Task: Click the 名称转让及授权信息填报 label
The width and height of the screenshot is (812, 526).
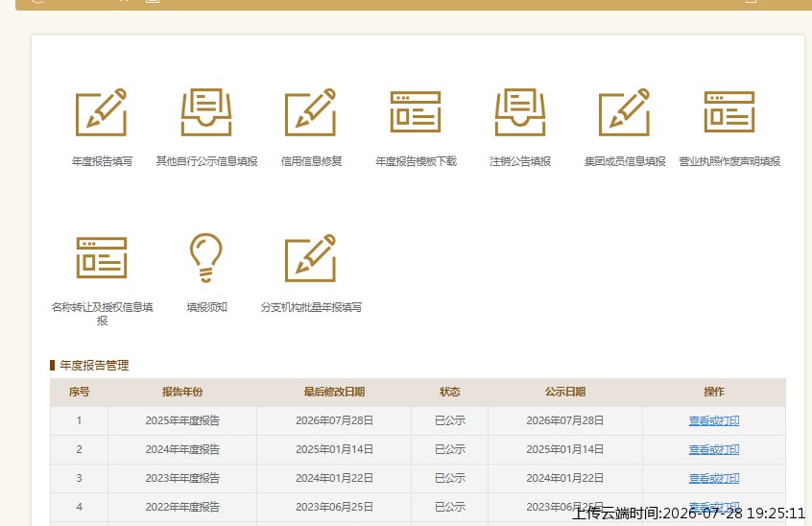Action: point(102,314)
